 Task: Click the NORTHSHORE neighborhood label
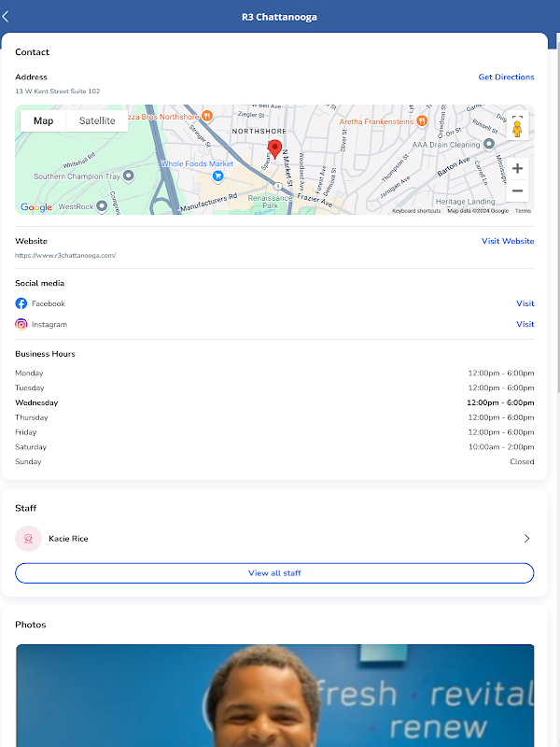(x=259, y=131)
